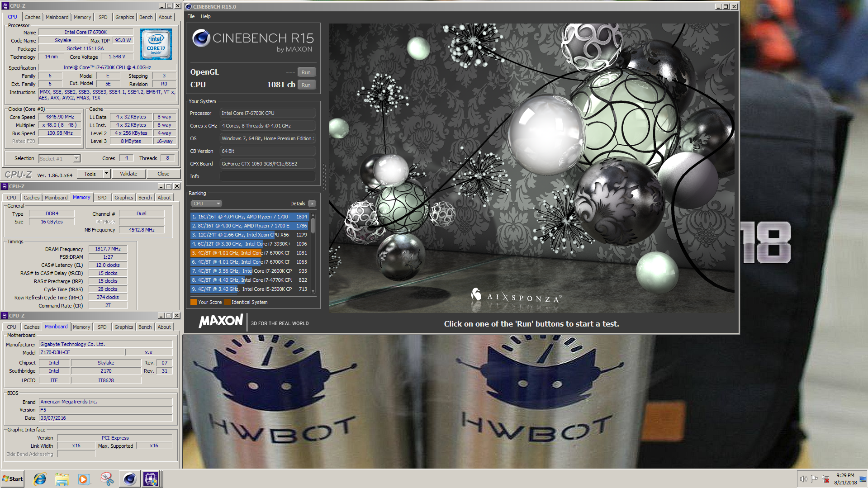Select ranking row 7 Core i7-2600K

[x=249, y=271]
